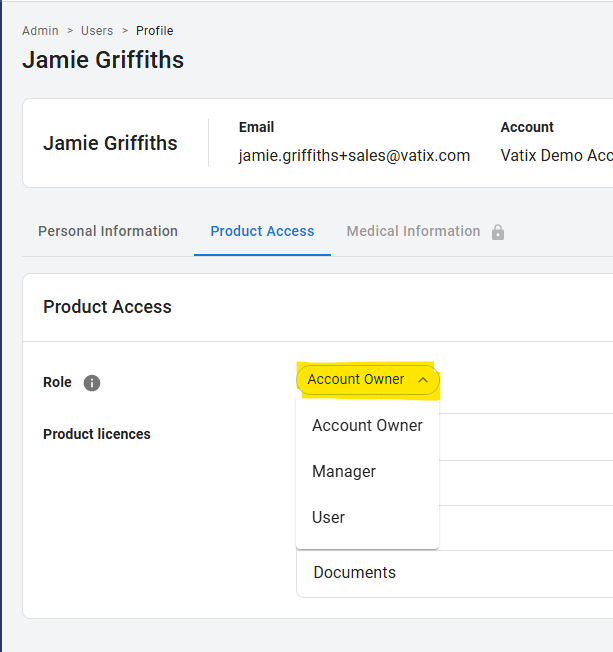Image resolution: width=613 pixels, height=652 pixels.
Task: Open Users from the breadcrumb trail
Action: 97,31
